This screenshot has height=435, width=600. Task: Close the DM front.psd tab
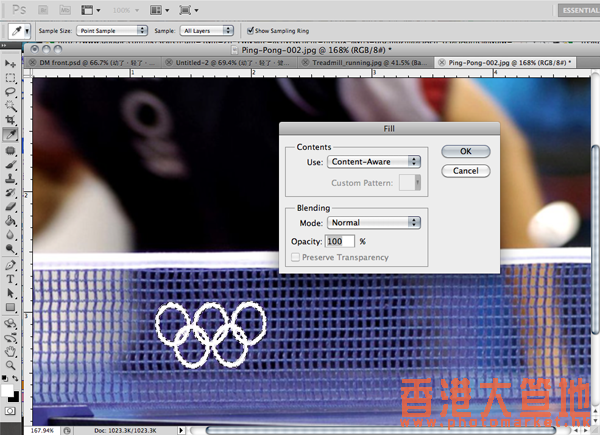tap(33, 62)
